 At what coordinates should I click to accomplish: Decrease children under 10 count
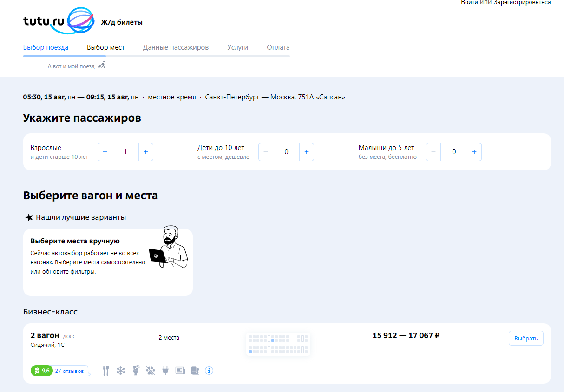tap(266, 152)
